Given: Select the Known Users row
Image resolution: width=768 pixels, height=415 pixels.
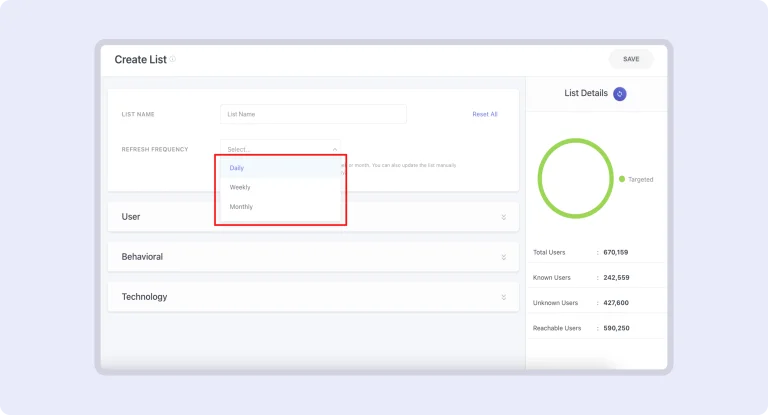Looking at the screenshot, I should click(x=595, y=277).
